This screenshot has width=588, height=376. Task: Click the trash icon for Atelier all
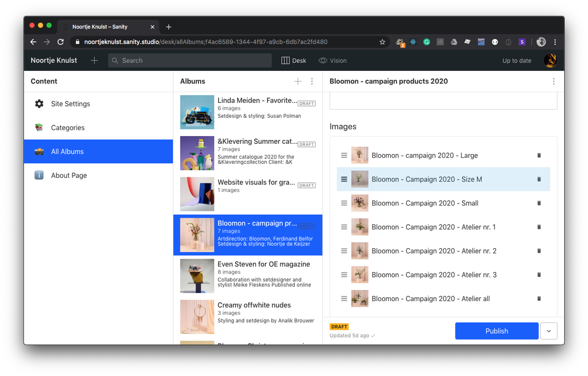click(x=539, y=299)
